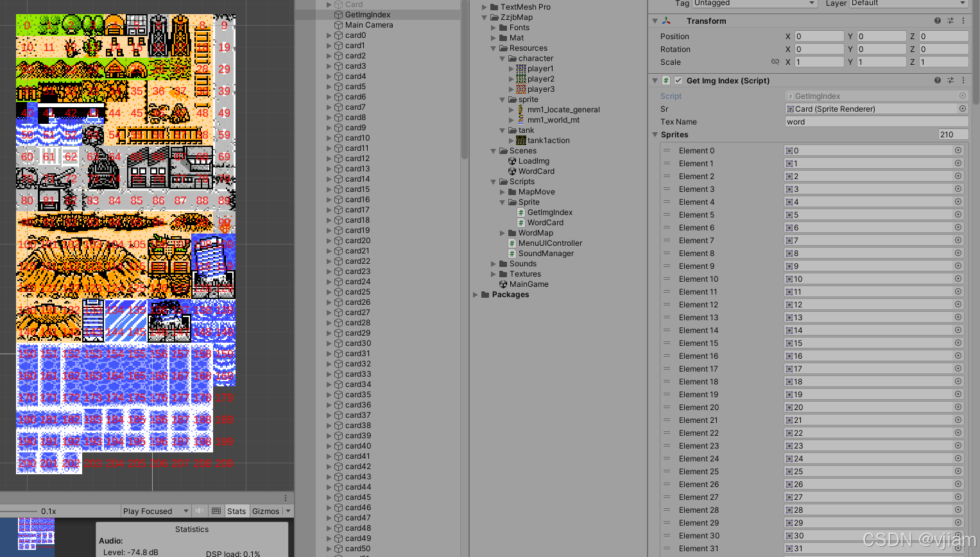Image resolution: width=980 pixels, height=557 pixels.
Task: Select GetImgIndex script icon in Project
Action: [x=521, y=212]
